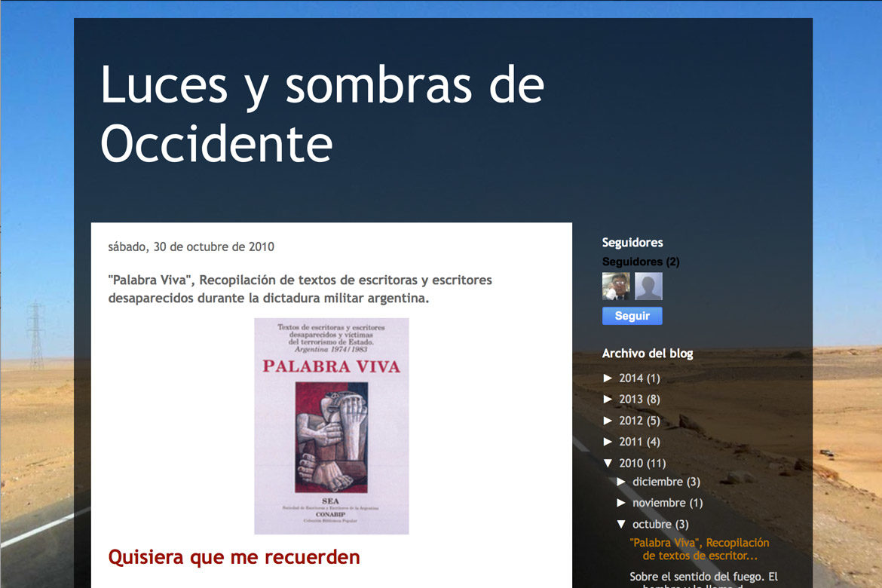The image size is (882, 588).
Task: Open the noviembre archive link
Action: pyautogui.click(x=658, y=503)
